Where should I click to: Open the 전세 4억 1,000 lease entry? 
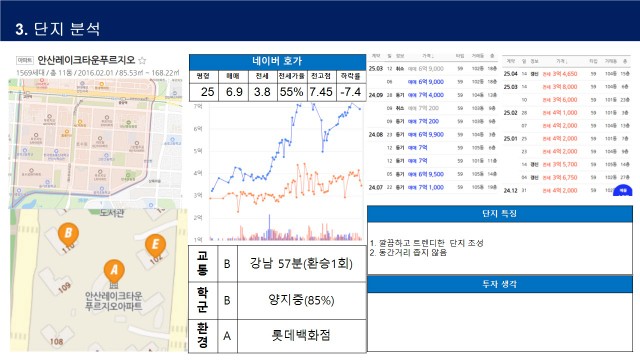(x=560, y=113)
